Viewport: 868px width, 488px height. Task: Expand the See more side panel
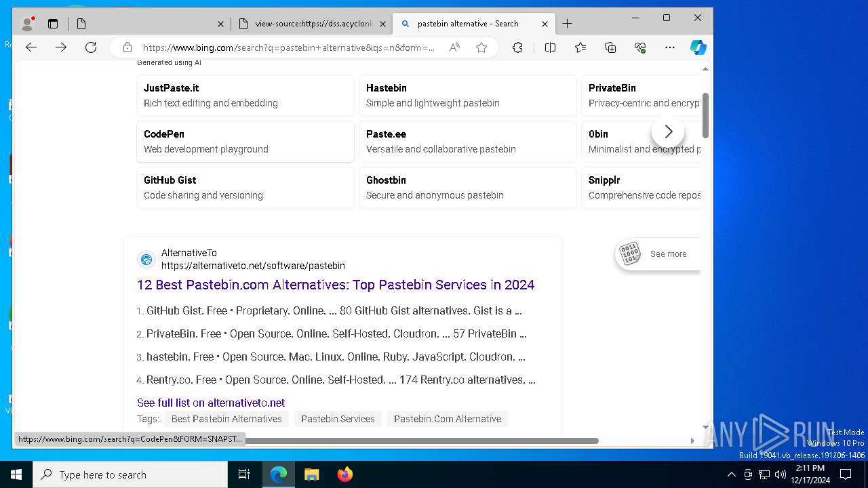coord(658,254)
